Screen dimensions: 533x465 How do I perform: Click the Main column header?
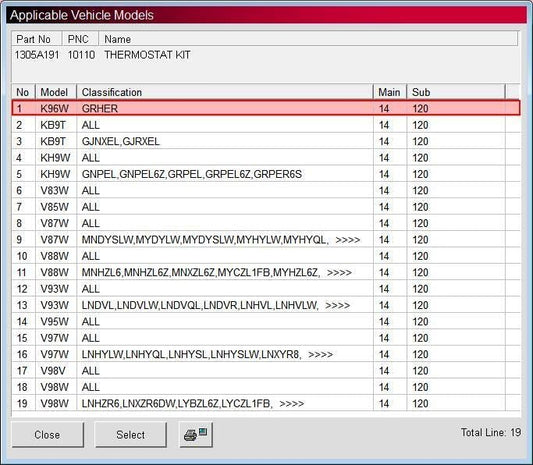[390, 92]
